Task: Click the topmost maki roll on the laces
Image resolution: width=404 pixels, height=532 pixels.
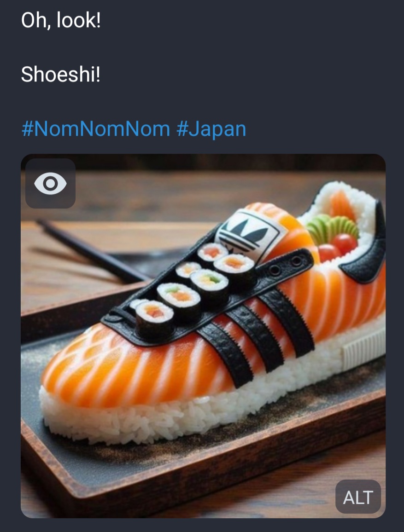Action: tap(212, 253)
